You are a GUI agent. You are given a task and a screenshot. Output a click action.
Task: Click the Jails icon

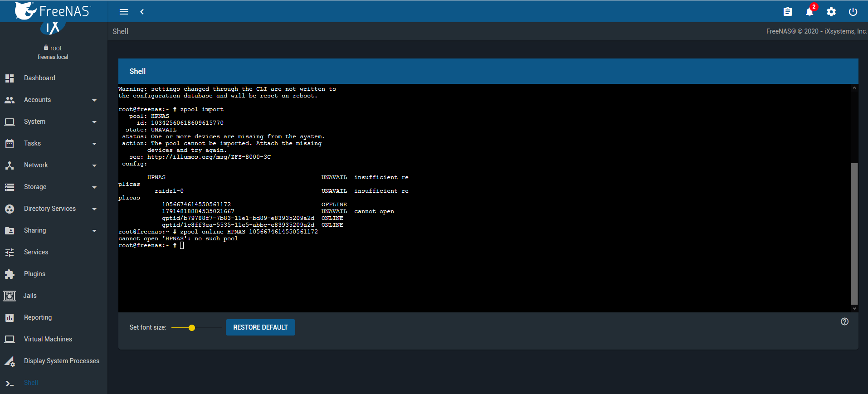(x=10, y=296)
